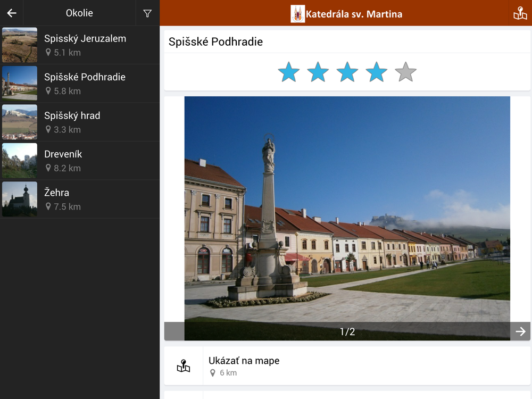532x399 pixels.
Task: Click the map marker icon beside Ukázať na mape
Action: [x=184, y=366]
